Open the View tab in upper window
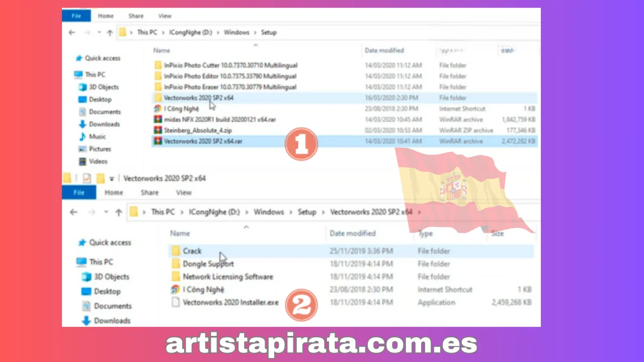Viewport: 644px width, 362px height. coord(165,16)
